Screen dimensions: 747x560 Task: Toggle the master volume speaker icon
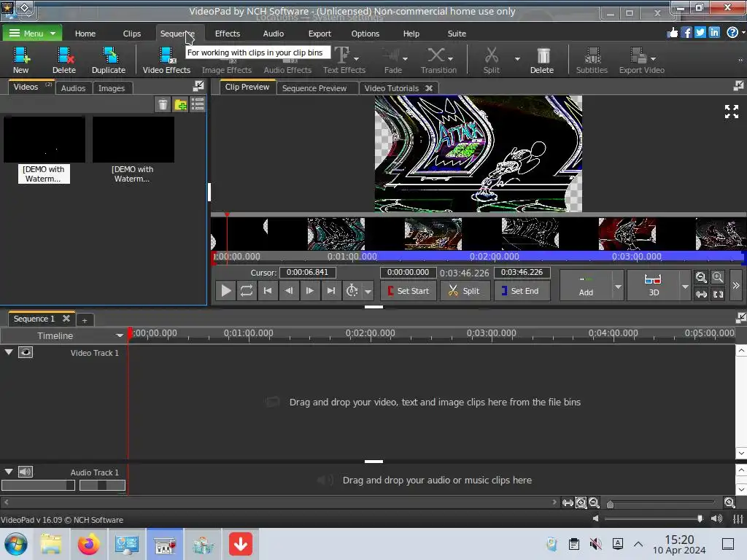pyautogui.click(x=716, y=518)
